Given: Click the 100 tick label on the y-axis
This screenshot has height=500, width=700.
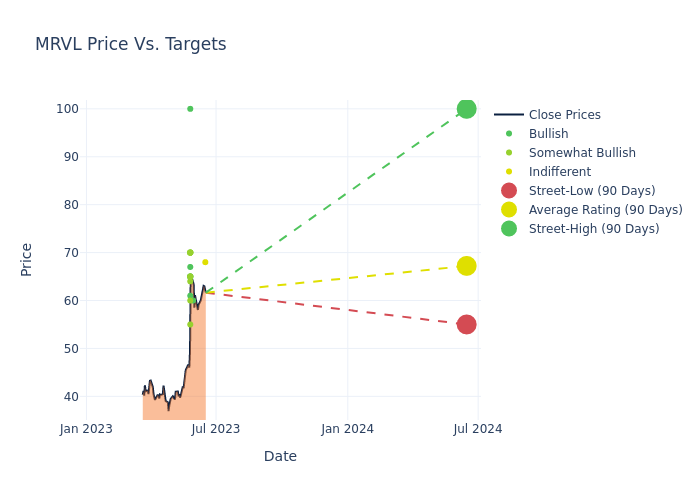Looking at the screenshot, I should click(x=66, y=109).
